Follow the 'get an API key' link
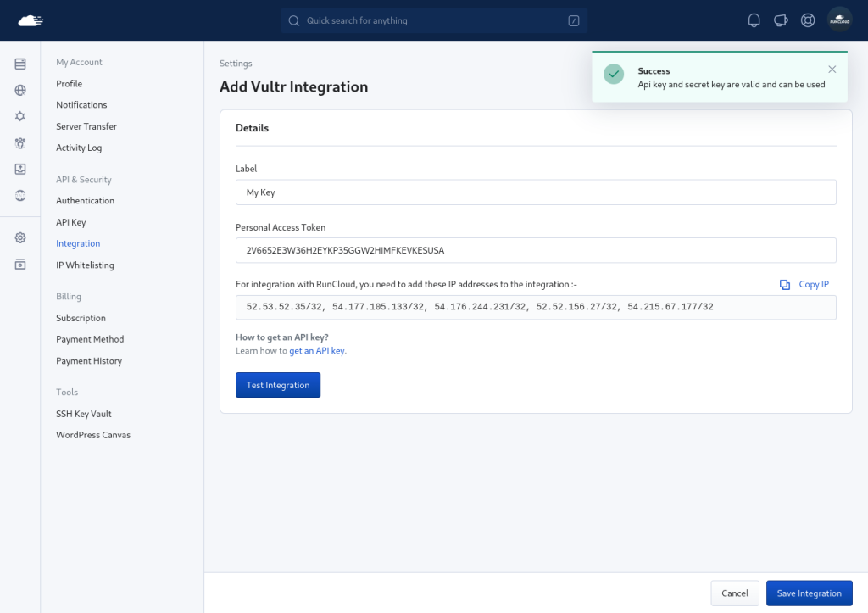 (317, 350)
